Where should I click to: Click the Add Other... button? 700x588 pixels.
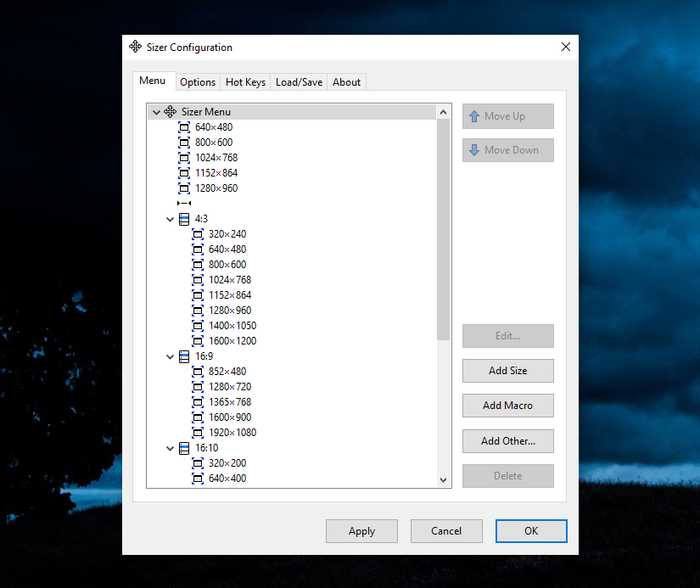508,441
